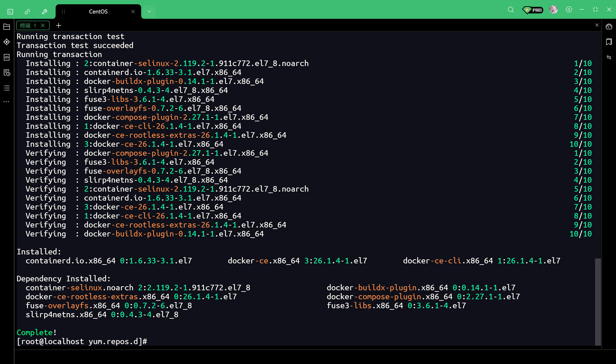Screen dimensions: 616x364
Task: Click the search magnifier icon
Action: 511,10
